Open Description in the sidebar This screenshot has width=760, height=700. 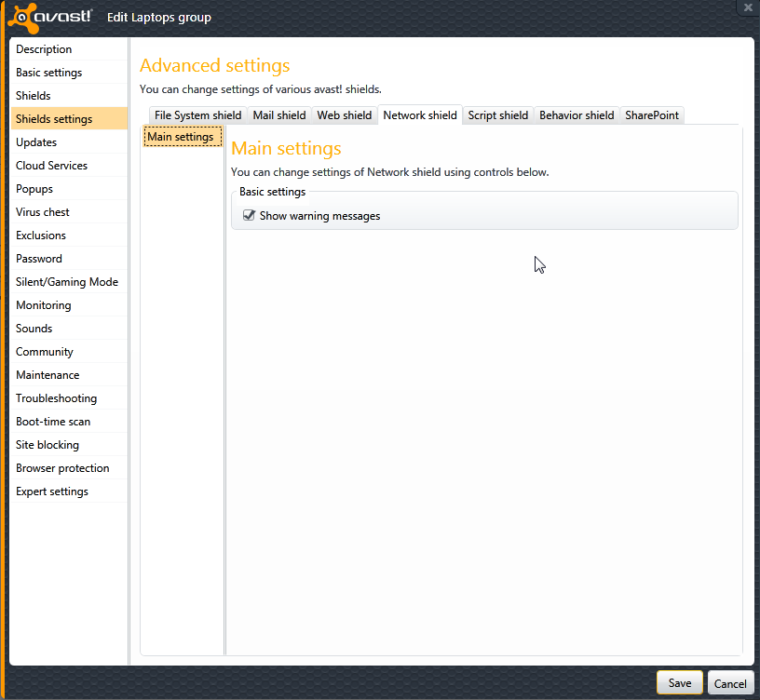click(x=68, y=49)
